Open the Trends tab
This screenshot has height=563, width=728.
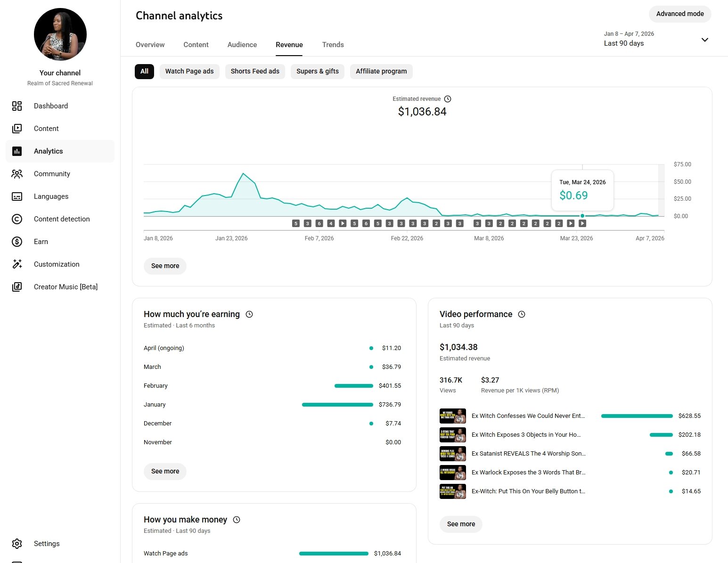tap(333, 45)
